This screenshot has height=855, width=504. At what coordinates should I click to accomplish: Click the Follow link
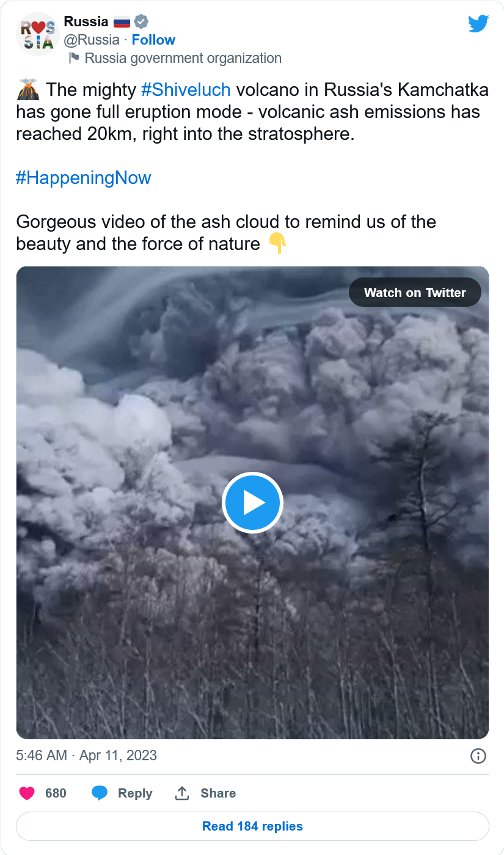coord(153,40)
